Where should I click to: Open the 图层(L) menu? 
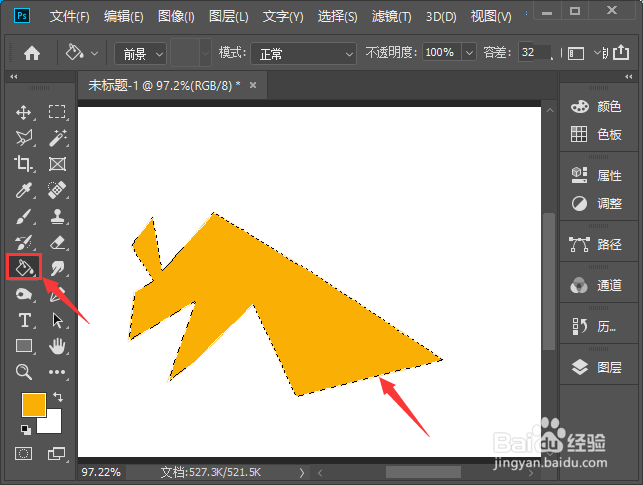(228, 16)
